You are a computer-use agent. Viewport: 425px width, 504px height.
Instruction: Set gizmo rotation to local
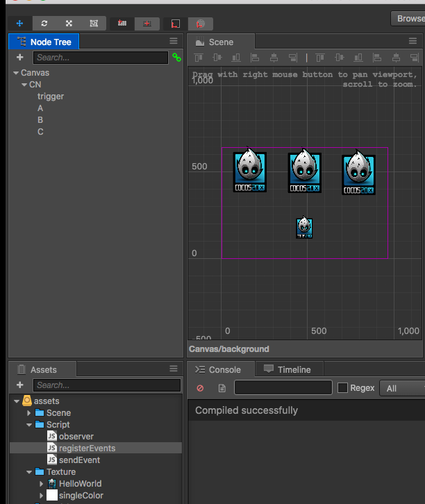[176, 24]
